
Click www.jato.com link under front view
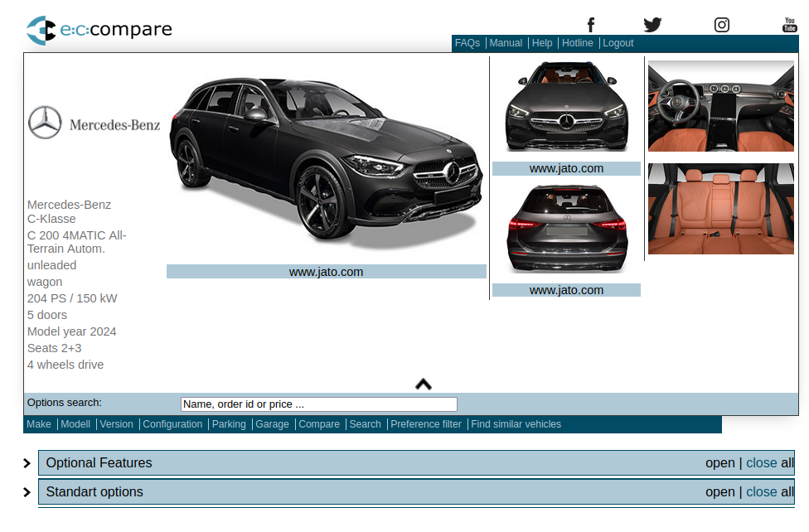click(x=566, y=169)
